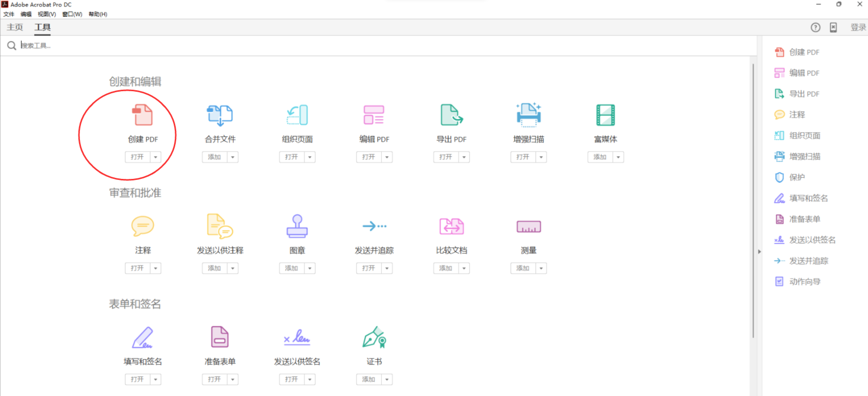Choose the 导出 PDF tool icon
868x396 pixels.
tap(451, 115)
